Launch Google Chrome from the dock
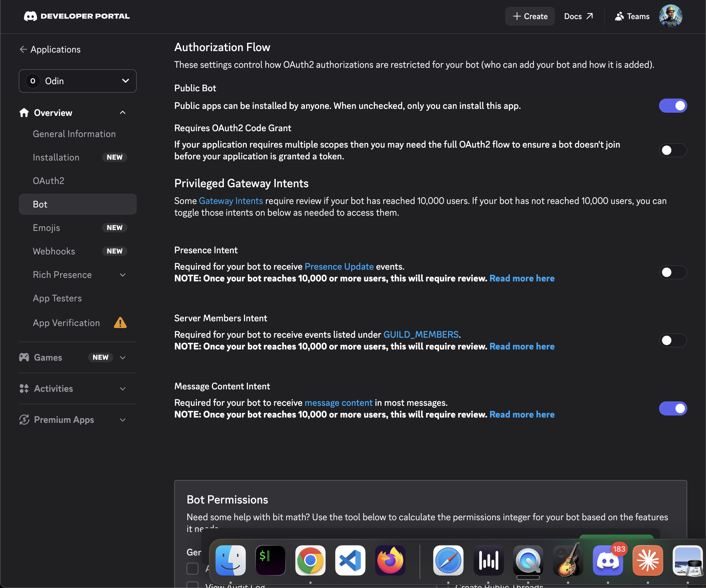Screen dimensions: 706x588 click(x=310, y=560)
